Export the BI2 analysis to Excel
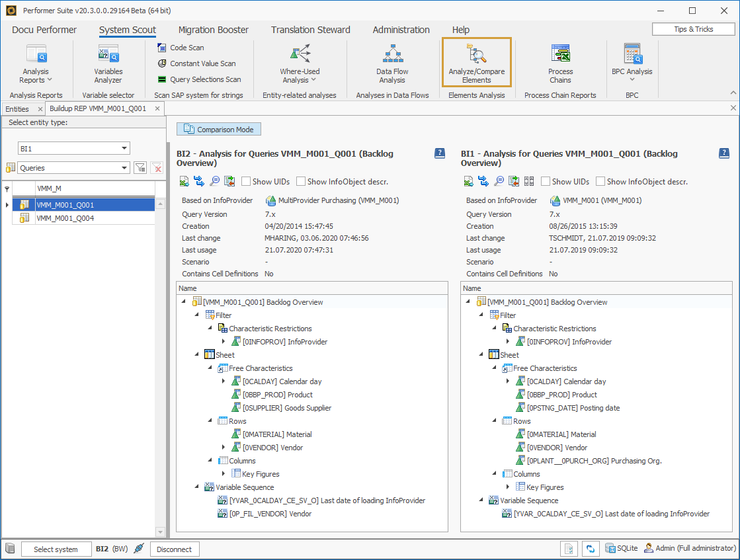Viewport: 740px width, 560px height. tap(185, 180)
